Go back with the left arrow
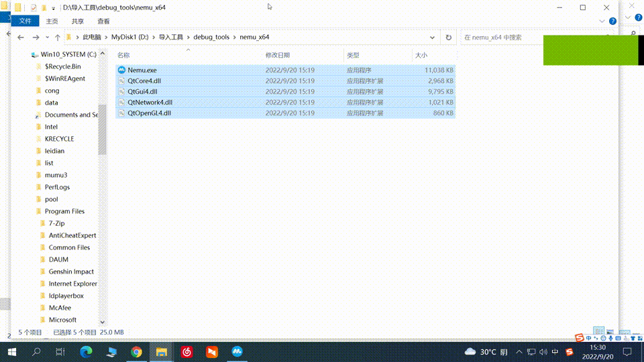 [x=21, y=38]
